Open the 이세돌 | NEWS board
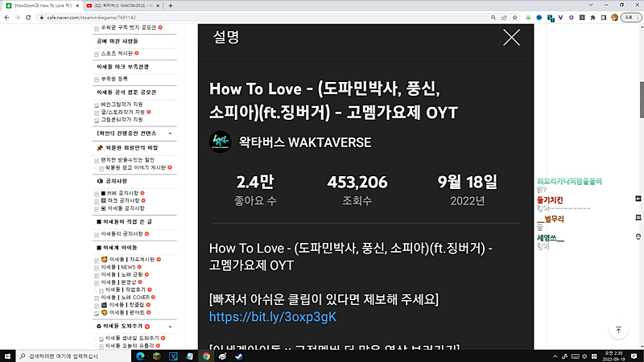The height and width of the screenshot is (362, 644). tap(118, 267)
